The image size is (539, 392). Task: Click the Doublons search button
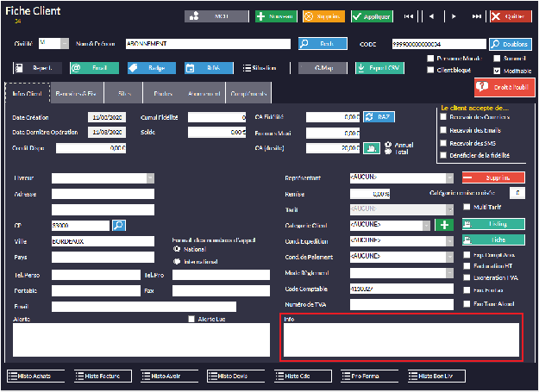coord(510,43)
